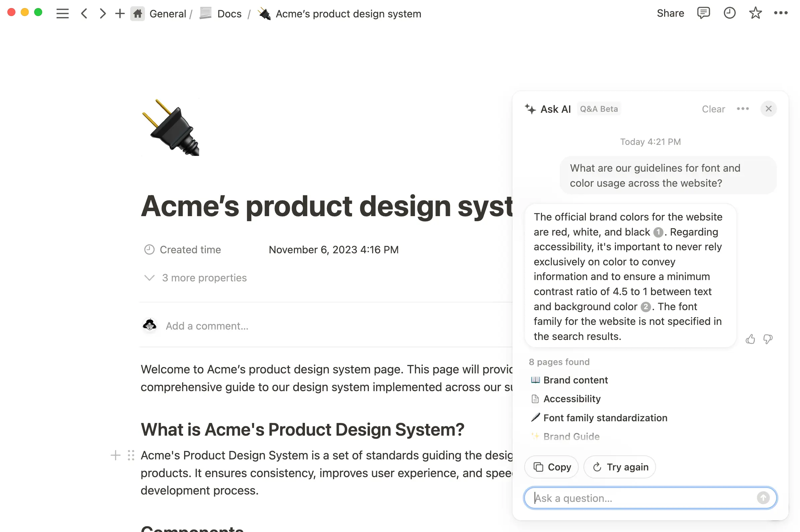View page history with the clock icon

[729, 13]
